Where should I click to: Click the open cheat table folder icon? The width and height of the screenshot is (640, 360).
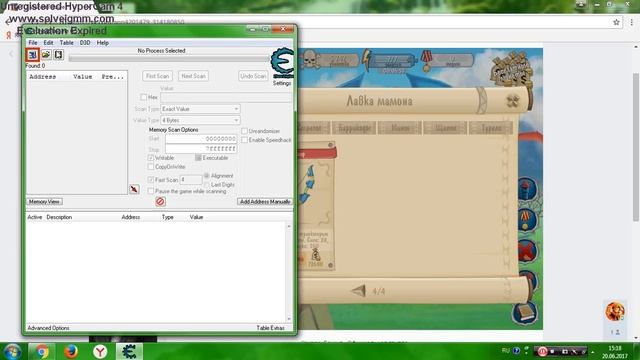tap(46, 54)
